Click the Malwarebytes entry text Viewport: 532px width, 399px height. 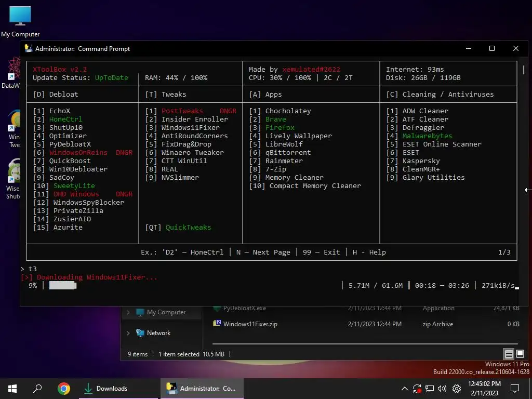tap(427, 136)
